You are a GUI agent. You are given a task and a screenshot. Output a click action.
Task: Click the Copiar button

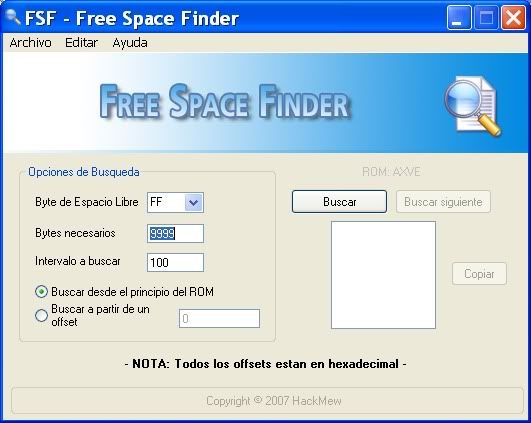click(479, 274)
